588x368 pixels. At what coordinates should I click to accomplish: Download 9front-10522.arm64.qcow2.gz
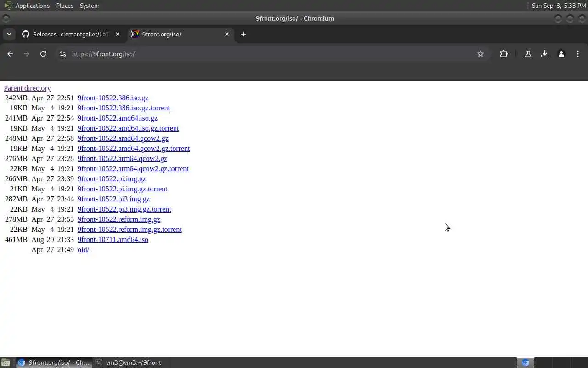[122, 159]
